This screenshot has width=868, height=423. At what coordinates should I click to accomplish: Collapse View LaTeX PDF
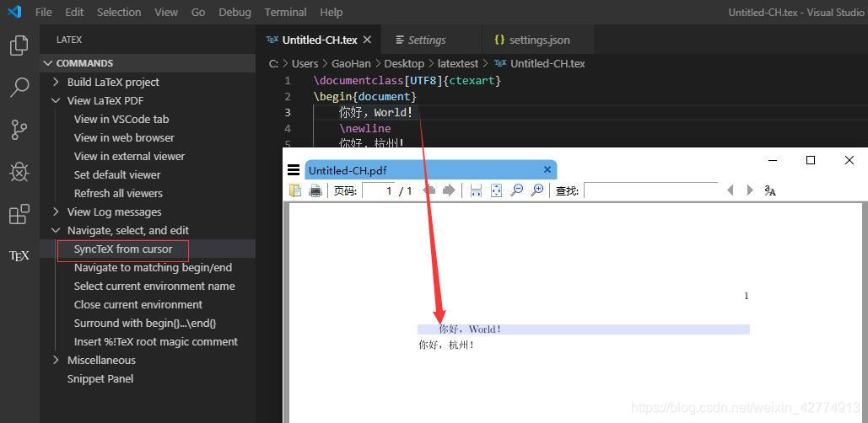56,100
